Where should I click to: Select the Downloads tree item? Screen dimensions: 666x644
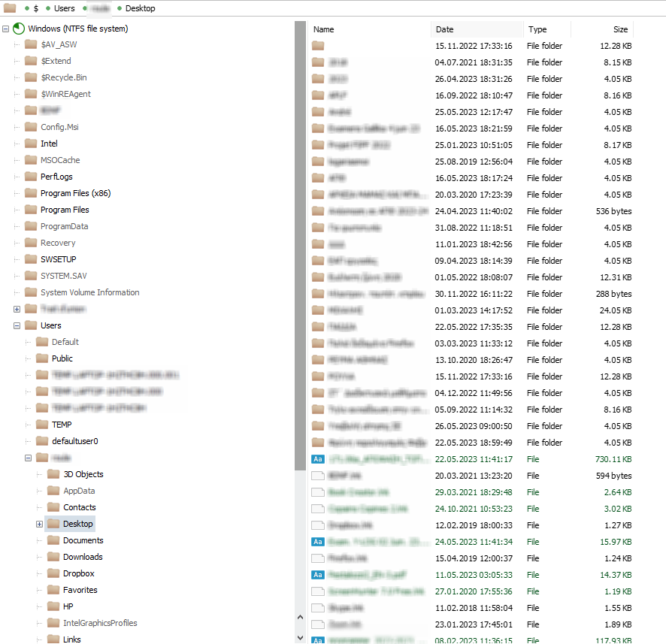coord(83,557)
